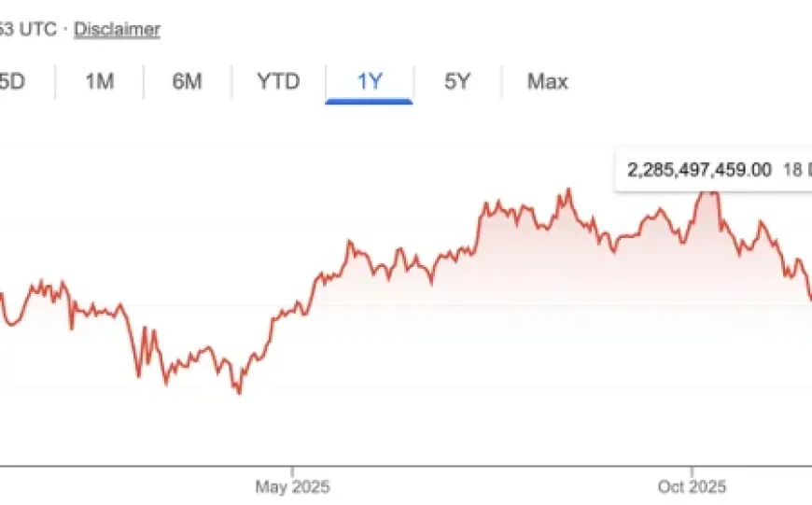This screenshot has height=505, width=812.
Task: Click the 2,285,497,459.00 value in tooltip
Action: tap(699, 170)
